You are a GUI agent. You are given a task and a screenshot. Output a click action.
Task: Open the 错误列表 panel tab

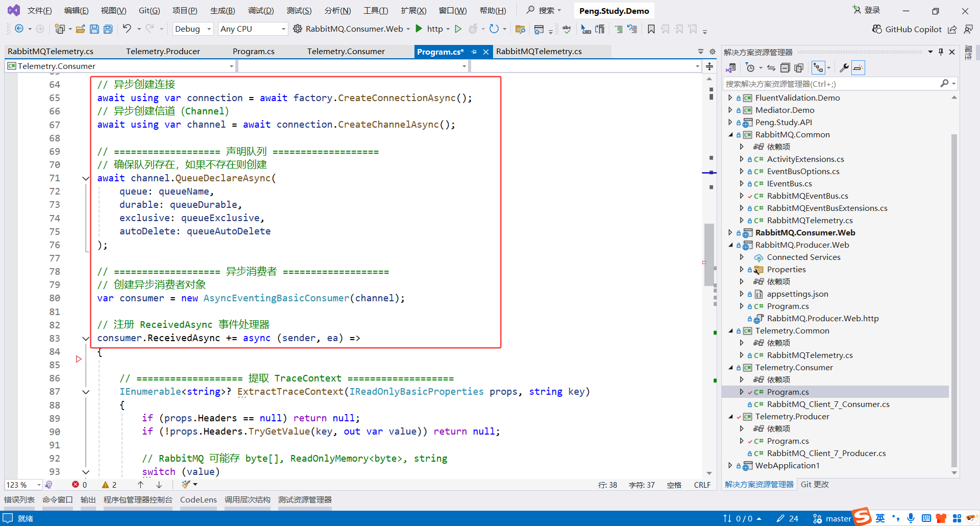point(19,500)
